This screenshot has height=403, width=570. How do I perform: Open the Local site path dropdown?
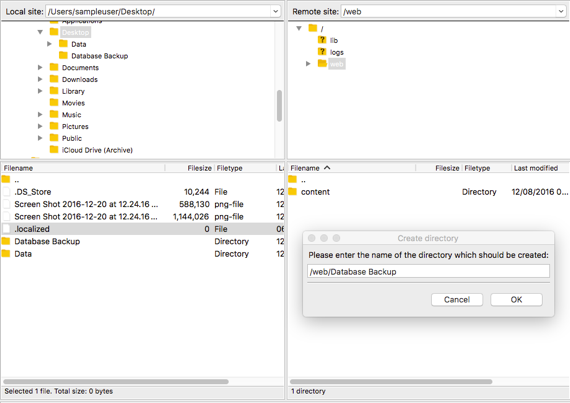coord(276,11)
